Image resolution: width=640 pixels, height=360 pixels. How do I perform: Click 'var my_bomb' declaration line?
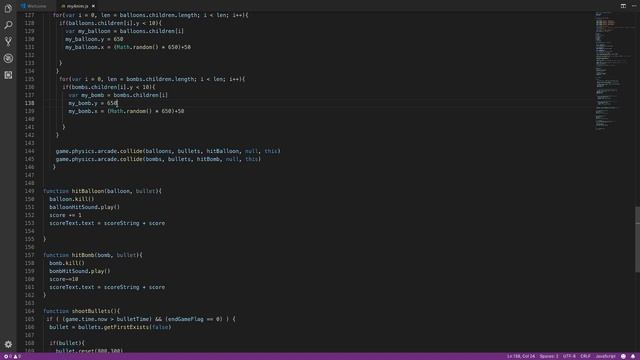(118, 95)
